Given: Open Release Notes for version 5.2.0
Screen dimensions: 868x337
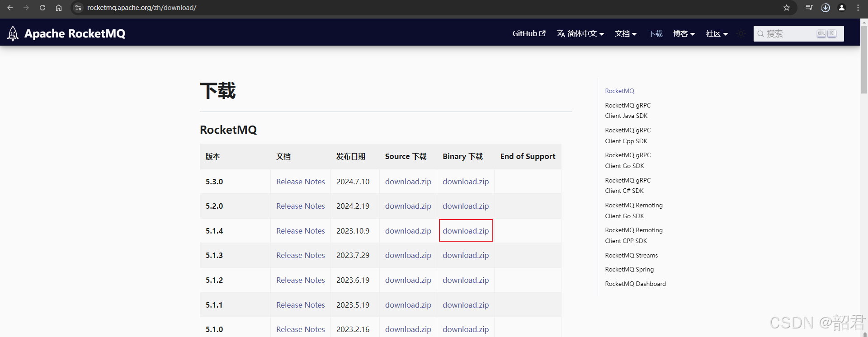Looking at the screenshot, I should pos(301,206).
